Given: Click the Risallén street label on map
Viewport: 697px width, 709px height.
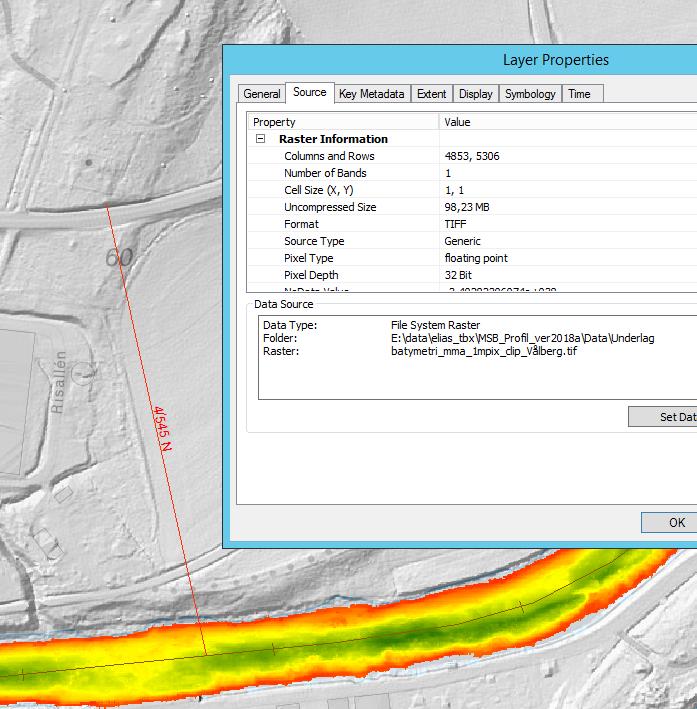Looking at the screenshot, I should (58, 382).
